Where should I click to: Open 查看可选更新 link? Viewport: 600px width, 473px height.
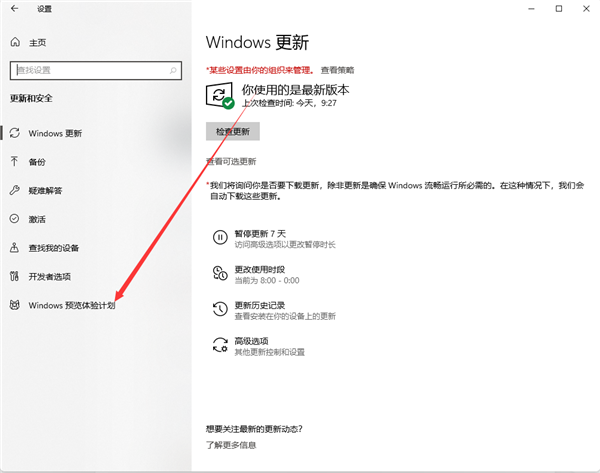point(231,161)
